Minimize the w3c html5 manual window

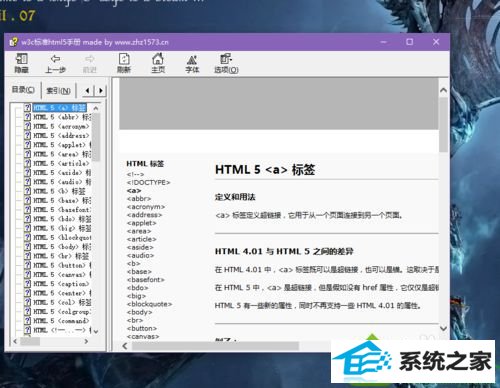pos(384,42)
